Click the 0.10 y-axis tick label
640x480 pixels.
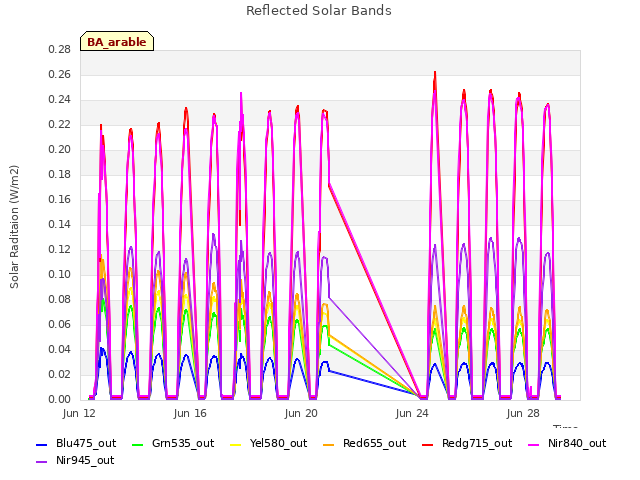tap(60, 274)
